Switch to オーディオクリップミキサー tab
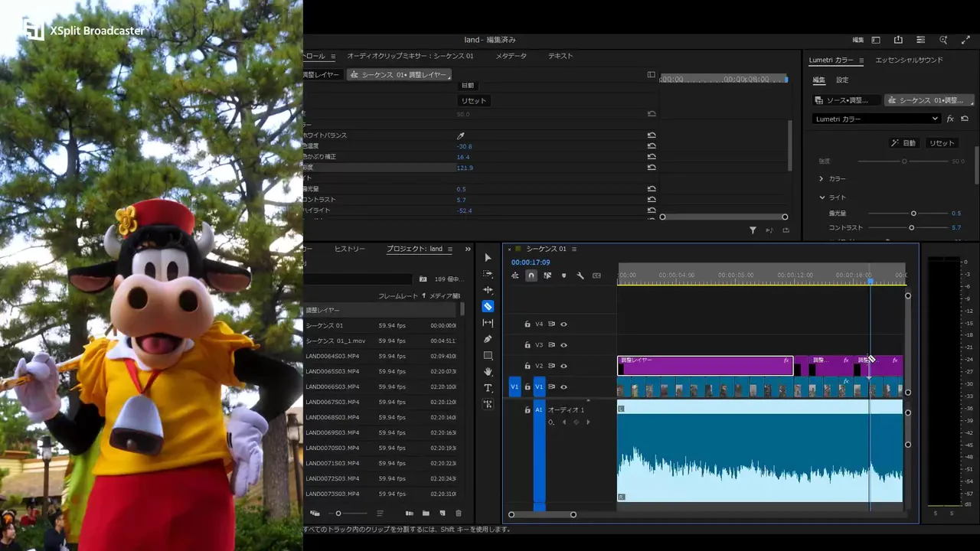The height and width of the screenshot is (551, 980). pyautogui.click(x=410, y=56)
